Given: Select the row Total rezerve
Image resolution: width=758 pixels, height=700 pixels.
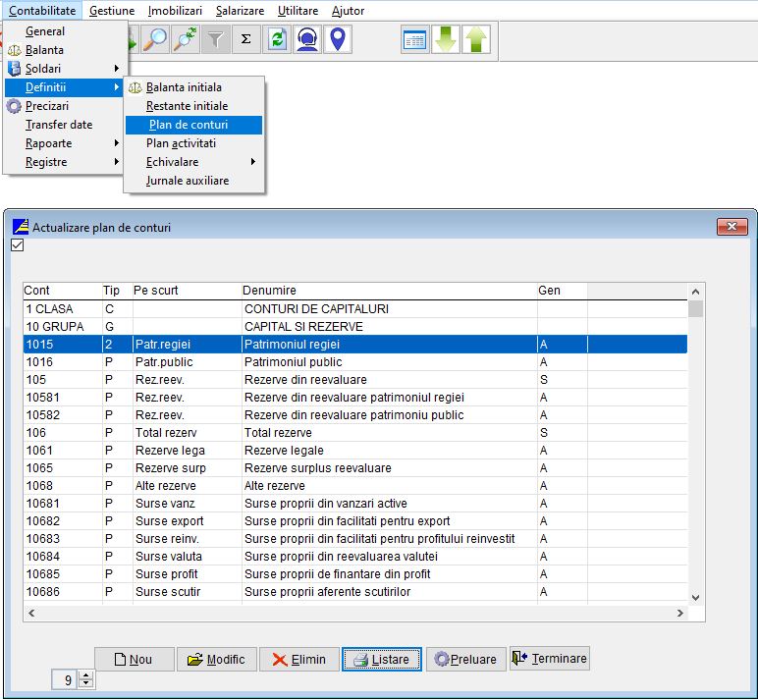Looking at the screenshot, I should 355,433.
